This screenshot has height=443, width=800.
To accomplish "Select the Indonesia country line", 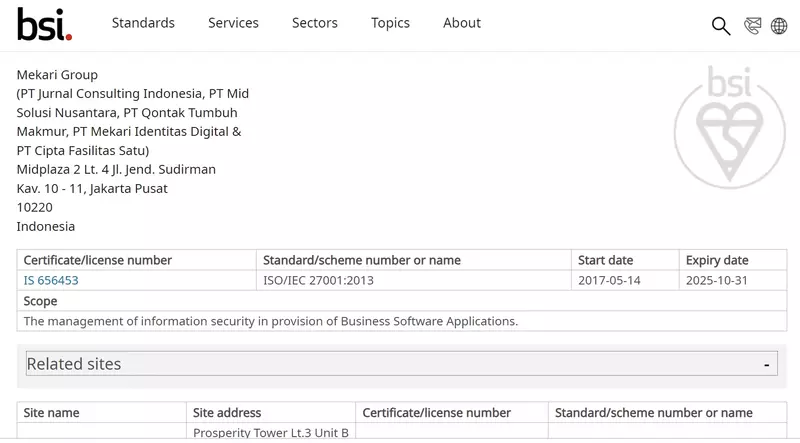I will click(x=46, y=227).
